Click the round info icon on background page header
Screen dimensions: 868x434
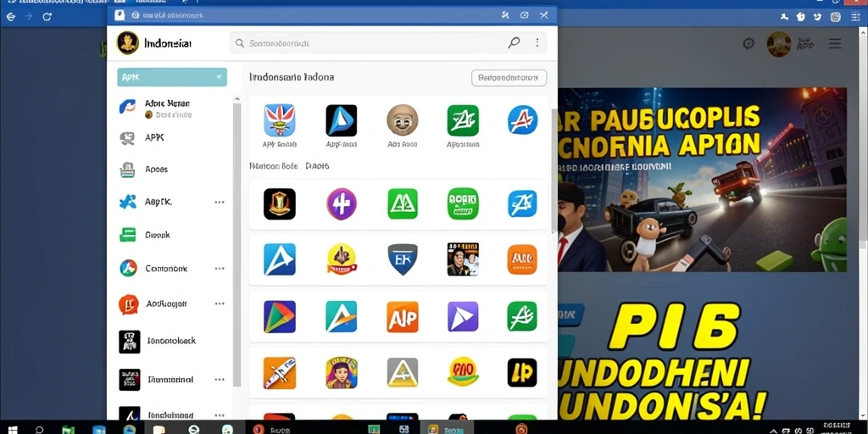point(749,44)
